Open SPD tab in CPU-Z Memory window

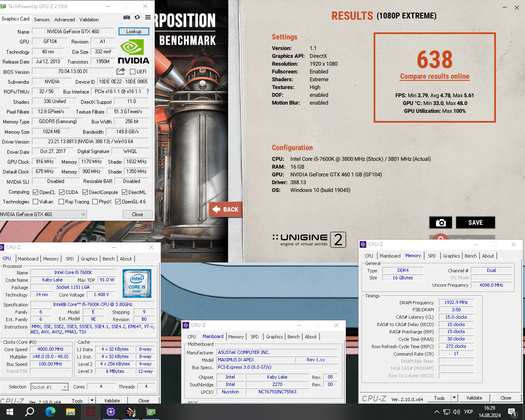tap(432, 256)
